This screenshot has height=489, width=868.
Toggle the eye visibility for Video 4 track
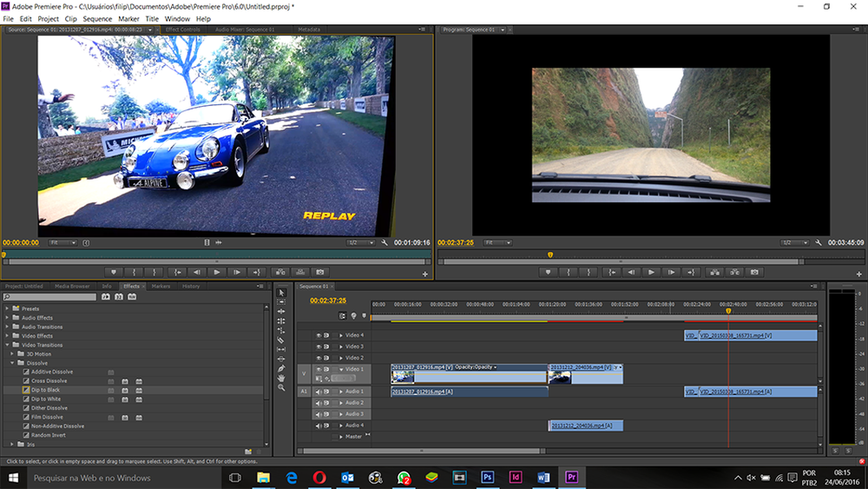tap(318, 335)
